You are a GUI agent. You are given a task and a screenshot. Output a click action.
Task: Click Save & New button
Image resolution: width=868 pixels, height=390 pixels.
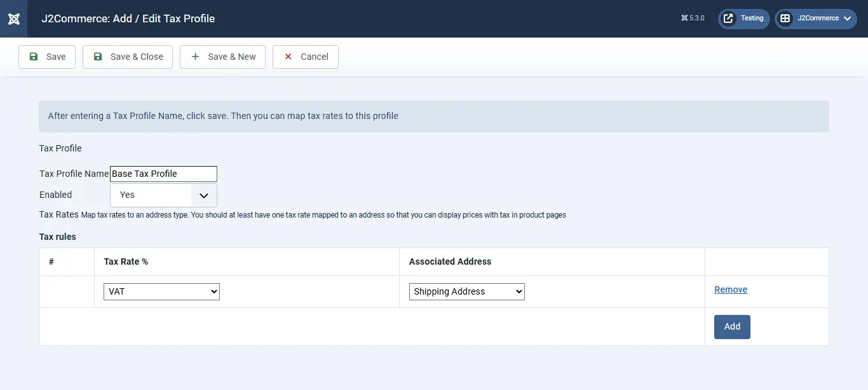click(222, 57)
